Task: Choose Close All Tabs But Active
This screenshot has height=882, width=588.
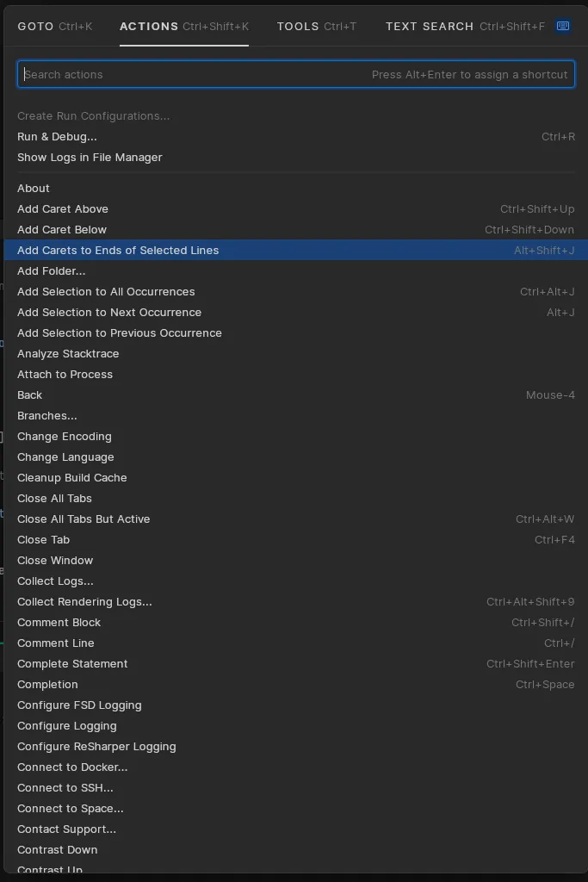Action: [84, 519]
